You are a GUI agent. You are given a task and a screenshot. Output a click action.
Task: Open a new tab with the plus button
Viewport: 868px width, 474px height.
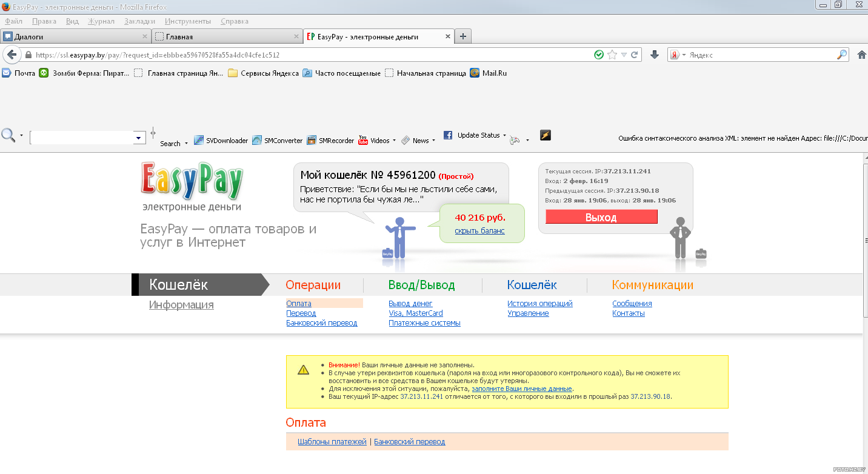[463, 36]
